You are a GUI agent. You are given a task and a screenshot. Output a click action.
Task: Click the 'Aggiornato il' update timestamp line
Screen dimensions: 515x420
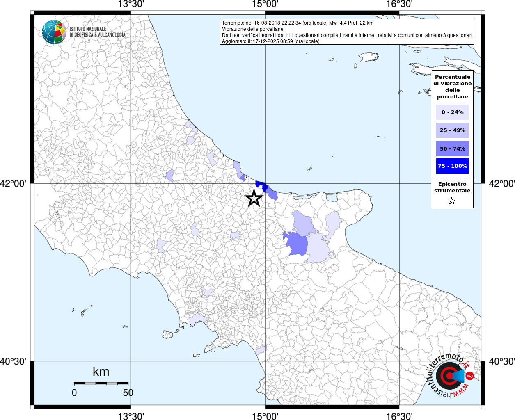(270, 41)
